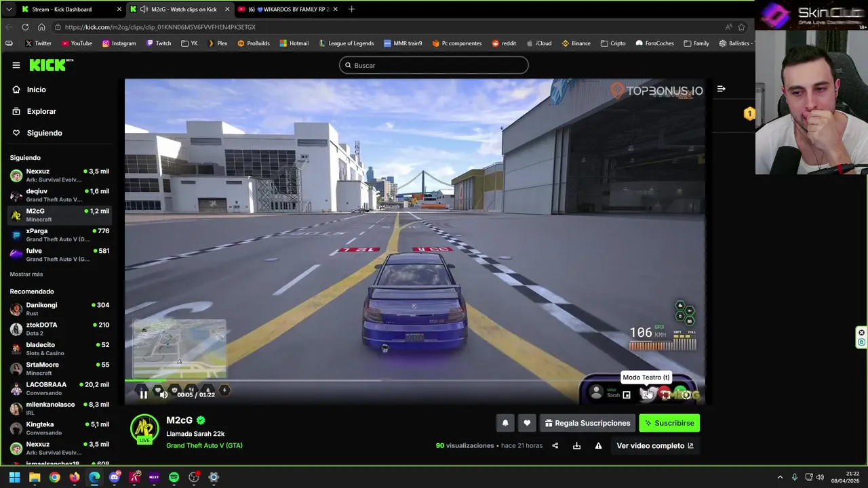Open the YK bookmarks folder
868x488 pixels.
click(189, 43)
